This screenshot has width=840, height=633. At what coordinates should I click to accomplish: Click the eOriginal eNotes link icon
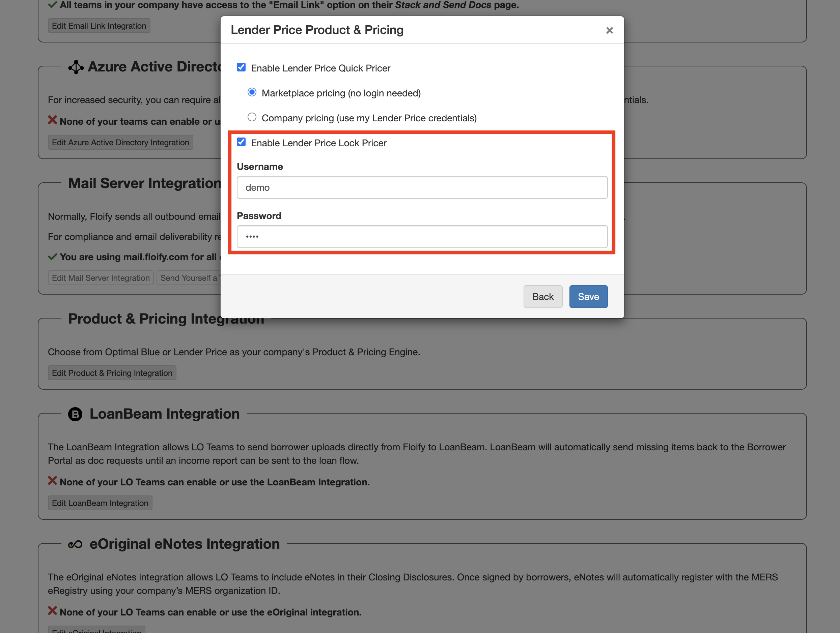[75, 544]
